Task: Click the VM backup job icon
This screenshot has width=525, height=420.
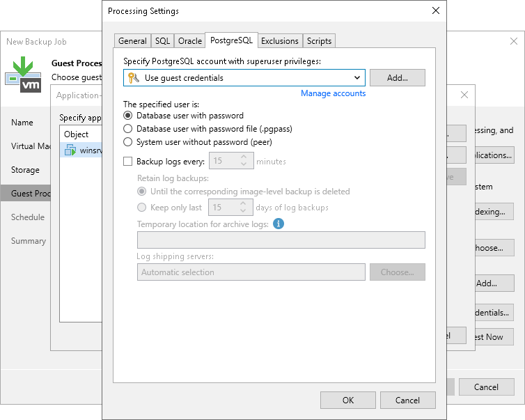Action: (23, 75)
